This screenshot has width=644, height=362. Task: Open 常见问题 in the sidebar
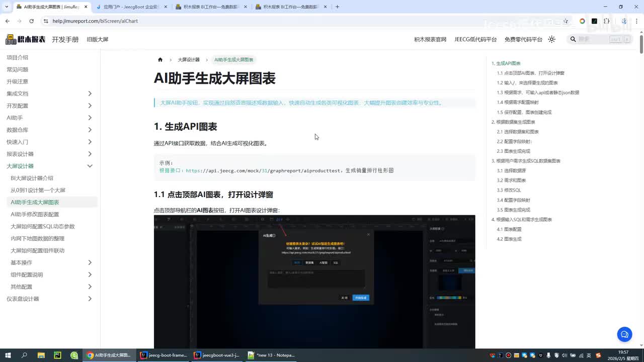point(17,69)
